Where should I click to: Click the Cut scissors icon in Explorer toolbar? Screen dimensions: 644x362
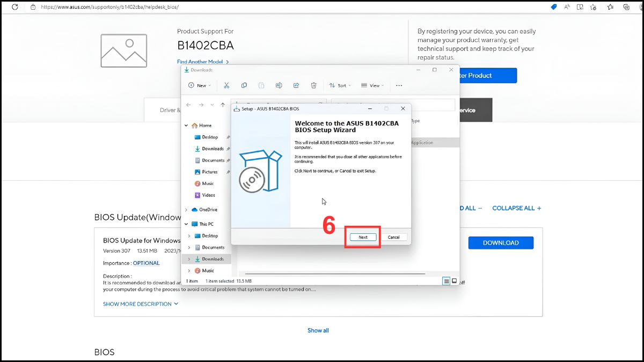[x=226, y=85]
